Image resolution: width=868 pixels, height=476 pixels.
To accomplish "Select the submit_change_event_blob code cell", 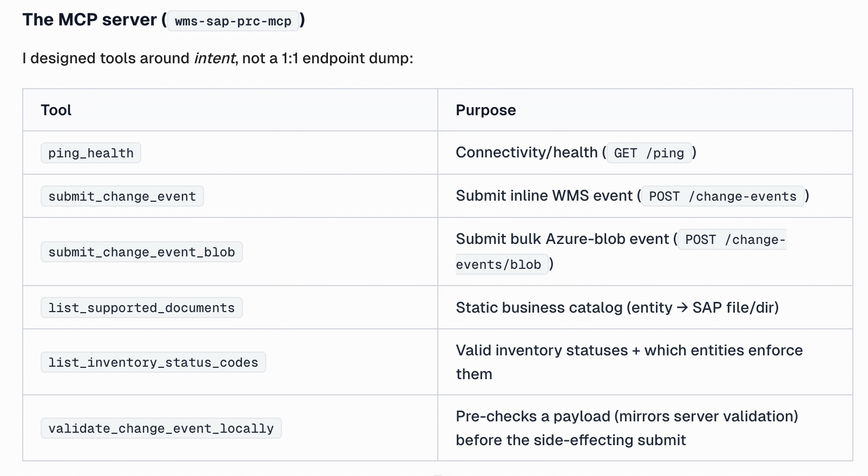I will [x=142, y=252].
